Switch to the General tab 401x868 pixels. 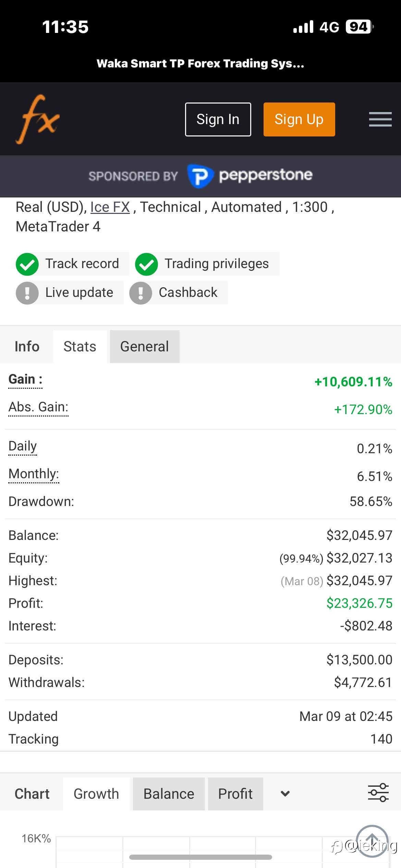point(145,347)
